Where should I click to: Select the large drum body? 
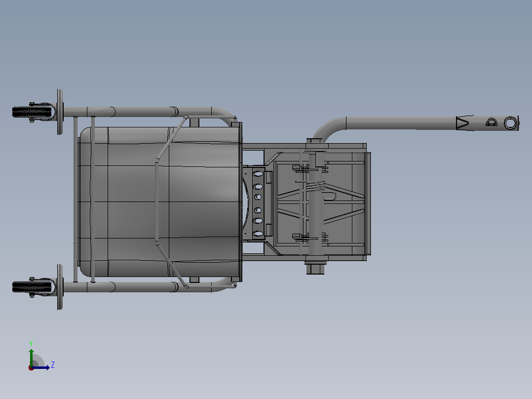[159, 201]
